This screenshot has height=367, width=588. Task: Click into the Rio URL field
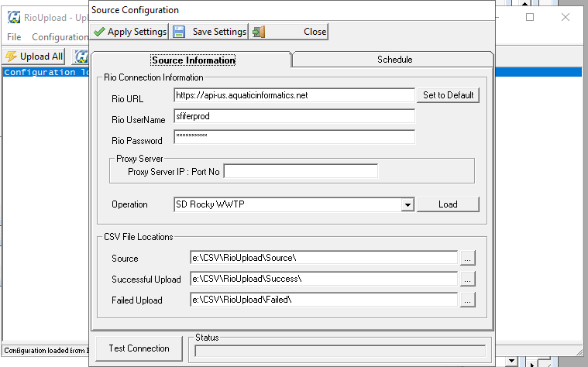294,95
